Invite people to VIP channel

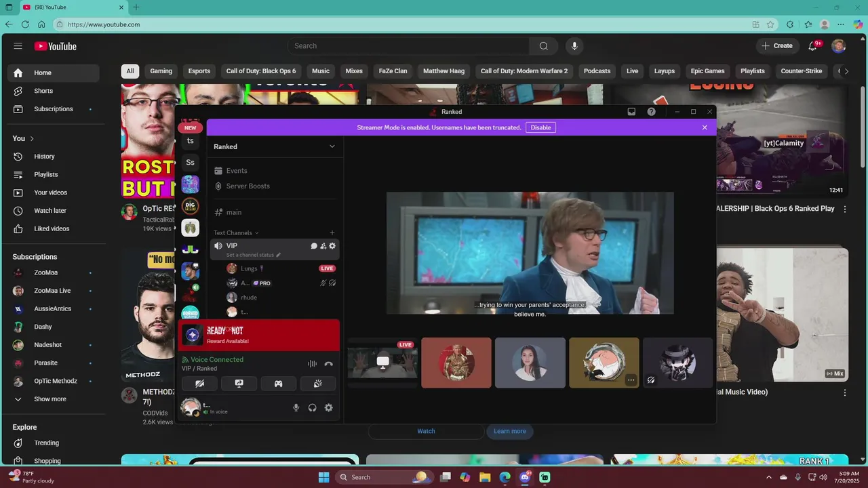tap(323, 246)
